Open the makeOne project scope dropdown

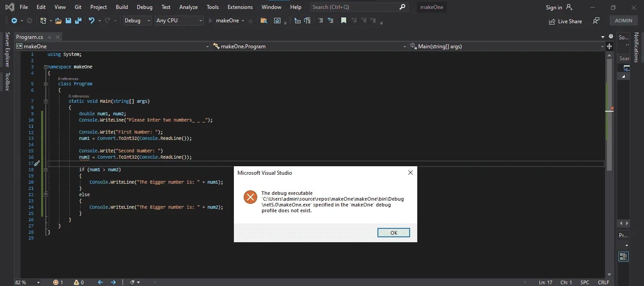pos(112,46)
